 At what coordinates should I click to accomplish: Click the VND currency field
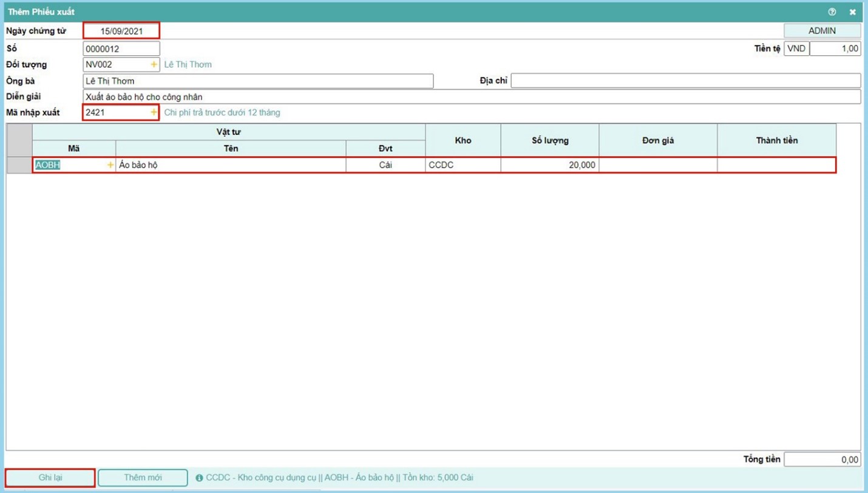796,49
